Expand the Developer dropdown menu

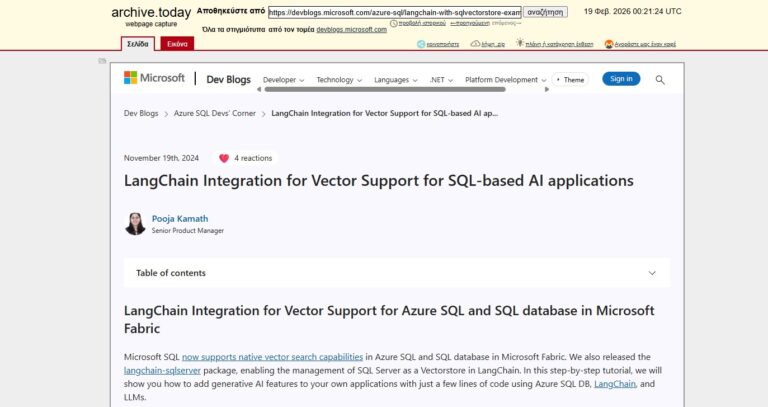(283, 80)
